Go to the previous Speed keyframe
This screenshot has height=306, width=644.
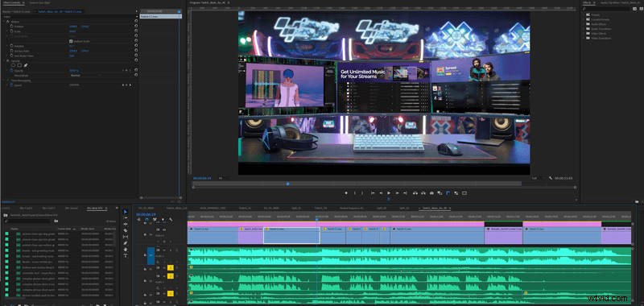pyautogui.click(x=123, y=85)
